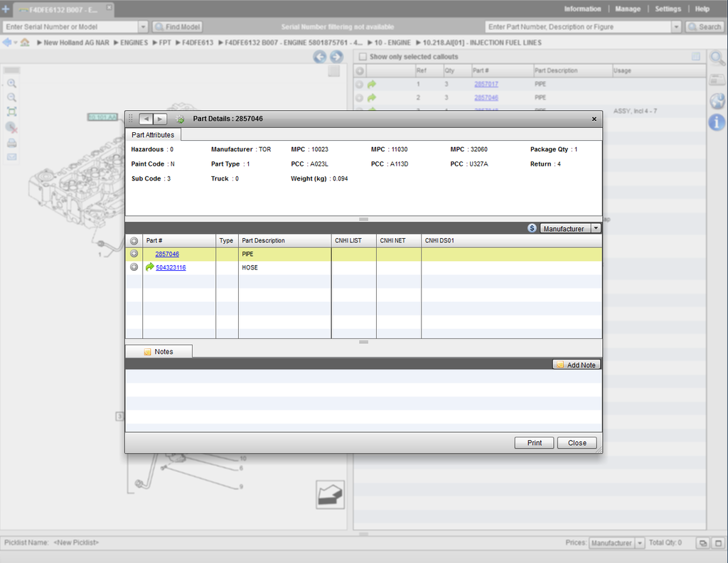Screen dimensions: 728x563
Task: Expand the serial number or model dropdown
Action: [x=143, y=27]
